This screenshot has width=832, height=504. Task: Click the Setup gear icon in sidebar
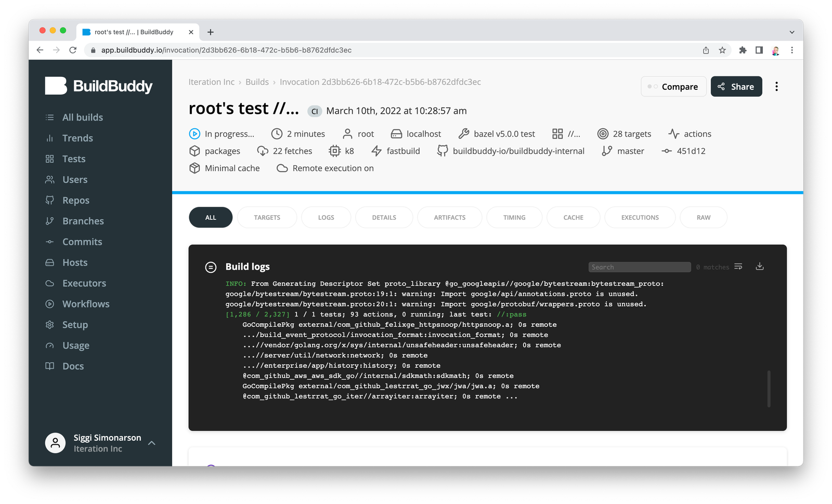pyautogui.click(x=49, y=325)
